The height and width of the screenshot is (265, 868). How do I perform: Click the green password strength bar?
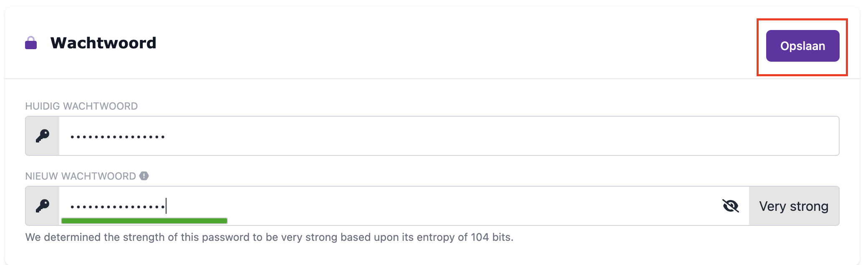(144, 221)
